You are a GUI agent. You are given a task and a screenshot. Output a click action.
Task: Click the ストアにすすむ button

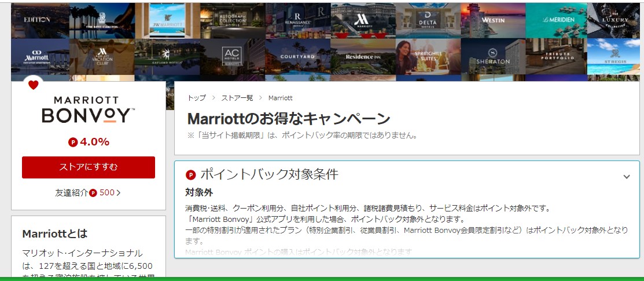(x=89, y=167)
